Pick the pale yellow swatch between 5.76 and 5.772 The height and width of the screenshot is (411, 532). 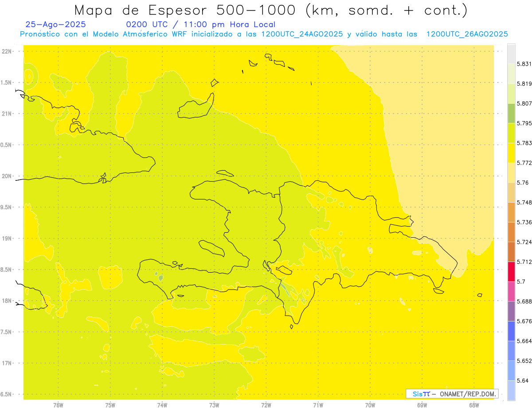pos(511,173)
